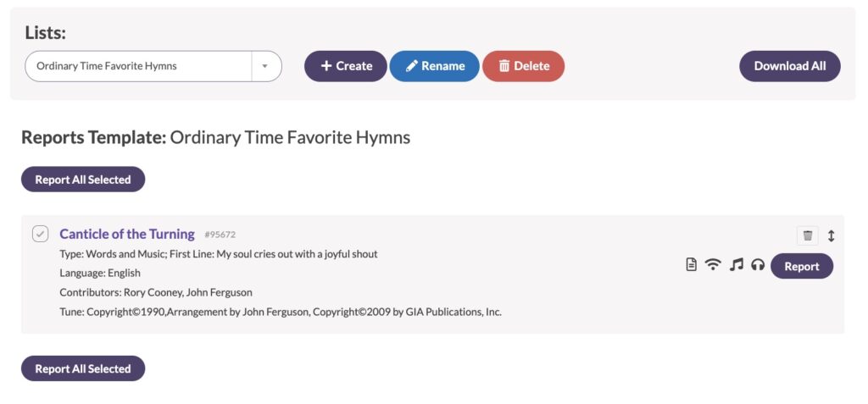
Task: Click the pencil icon in Rename
Action: [x=411, y=66]
